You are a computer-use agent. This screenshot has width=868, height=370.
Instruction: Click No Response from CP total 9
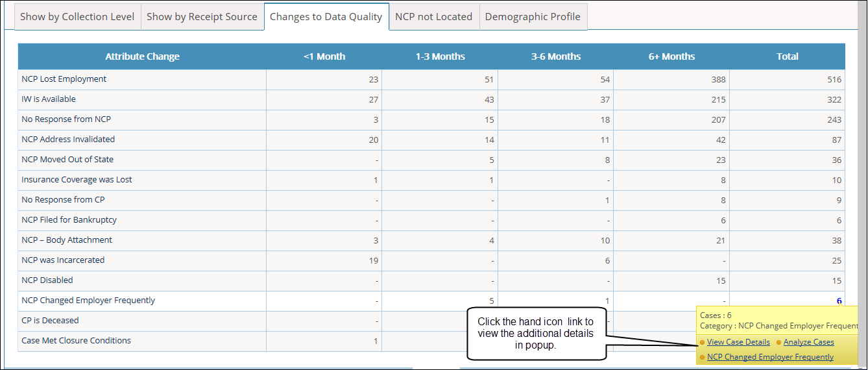[839, 201]
